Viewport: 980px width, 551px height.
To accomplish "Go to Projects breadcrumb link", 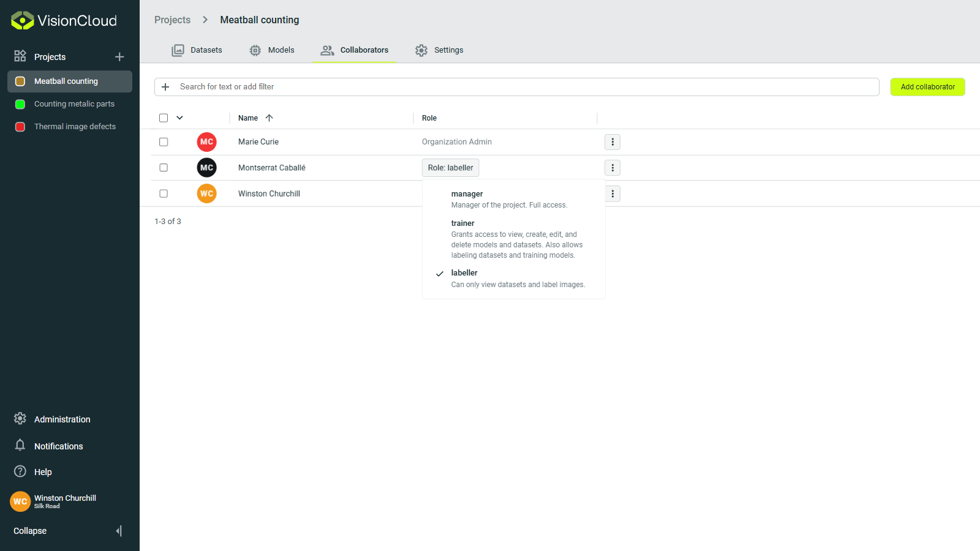I will coord(172,20).
